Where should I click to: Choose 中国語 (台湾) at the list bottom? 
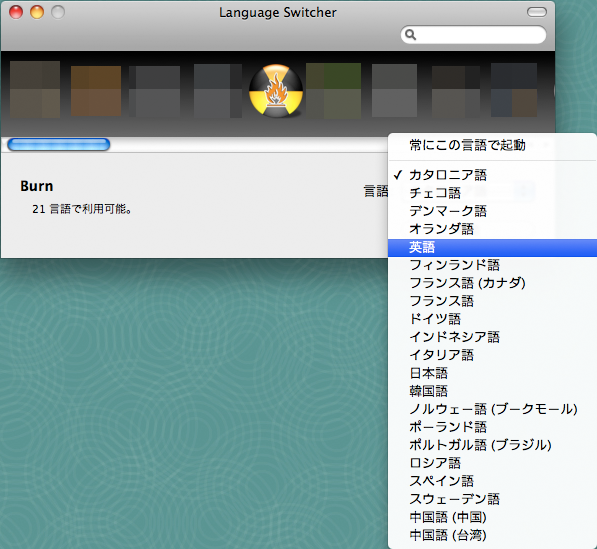[492, 535]
